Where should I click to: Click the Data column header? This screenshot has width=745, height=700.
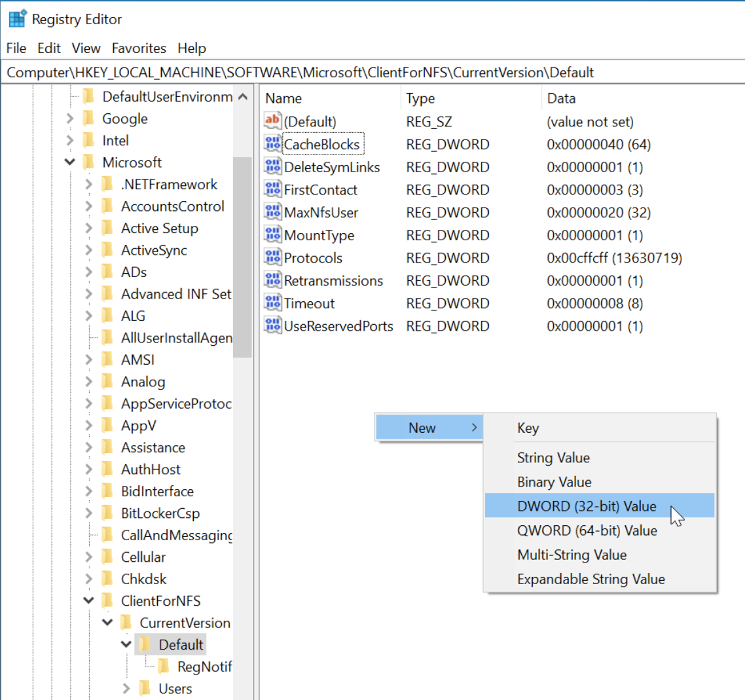(x=561, y=98)
